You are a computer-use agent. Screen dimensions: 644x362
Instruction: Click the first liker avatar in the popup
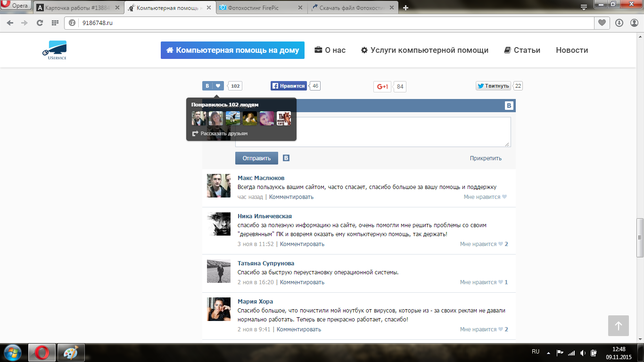pos(199,118)
